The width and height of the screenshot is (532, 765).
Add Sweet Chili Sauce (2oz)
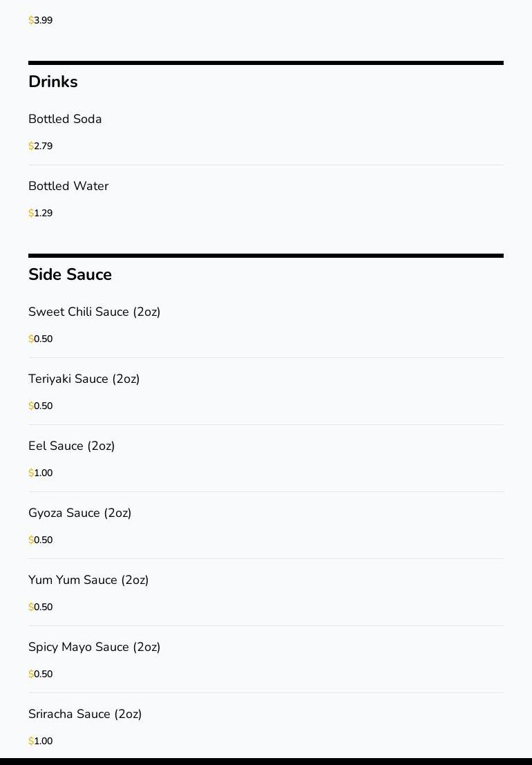coord(94,312)
